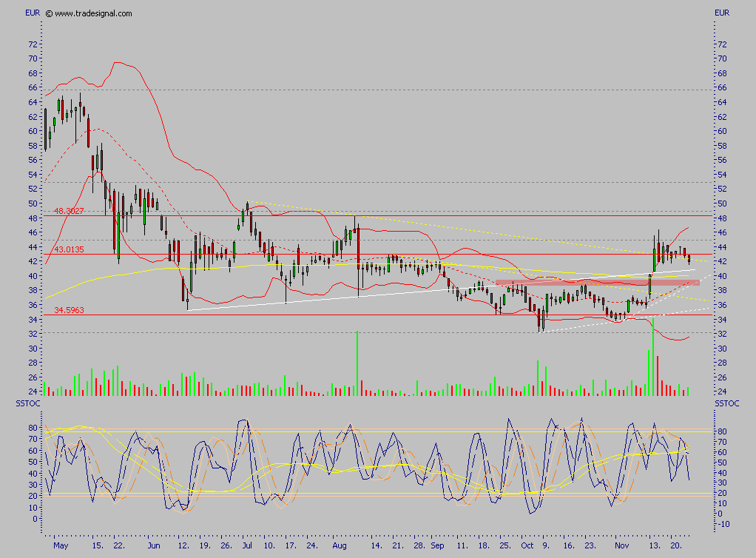Select the 48.3027 resistance level label
756x558 pixels.
[x=67, y=212]
